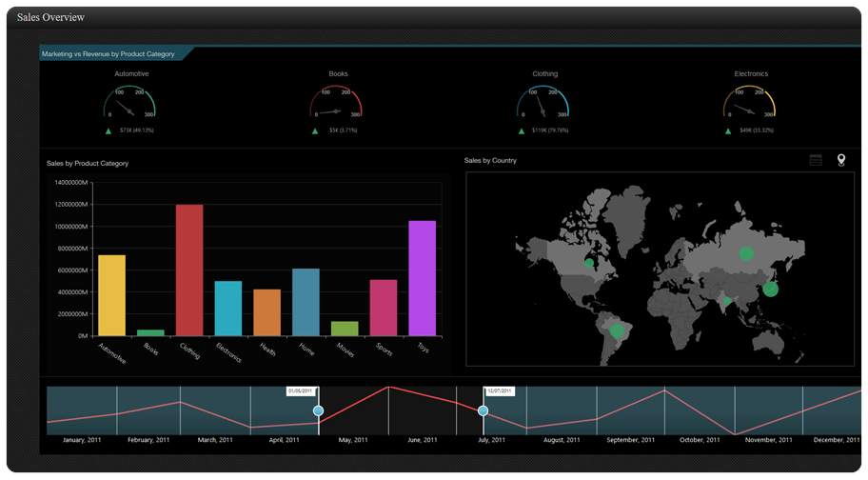The height and width of the screenshot is (480, 868).
Task: Select Marketing vs Revenue by Product Category tab
Action: (108, 54)
